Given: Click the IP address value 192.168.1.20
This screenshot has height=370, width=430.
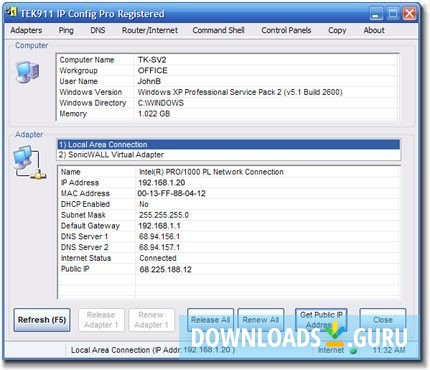Looking at the screenshot, I should (162, 183).
